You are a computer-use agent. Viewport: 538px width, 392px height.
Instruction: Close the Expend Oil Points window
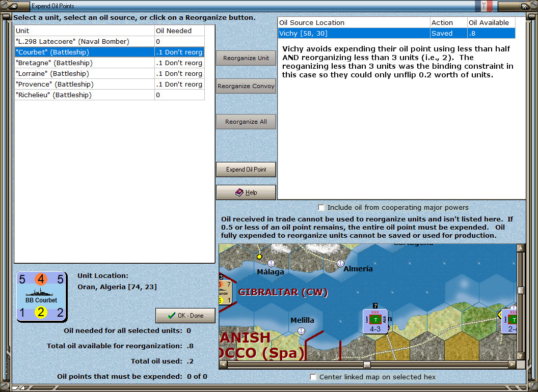(x=525, y=6)
